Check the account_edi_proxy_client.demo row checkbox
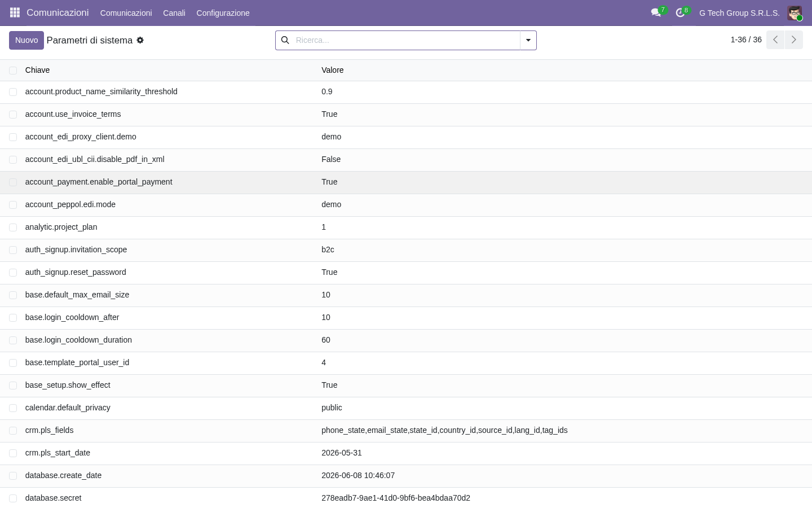The image size is (812, 508). (x=13, y=137)
